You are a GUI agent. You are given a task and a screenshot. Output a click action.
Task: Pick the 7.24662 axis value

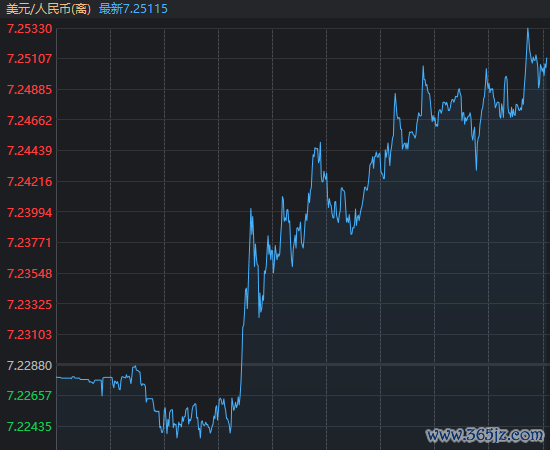click(x=29, y=121)
